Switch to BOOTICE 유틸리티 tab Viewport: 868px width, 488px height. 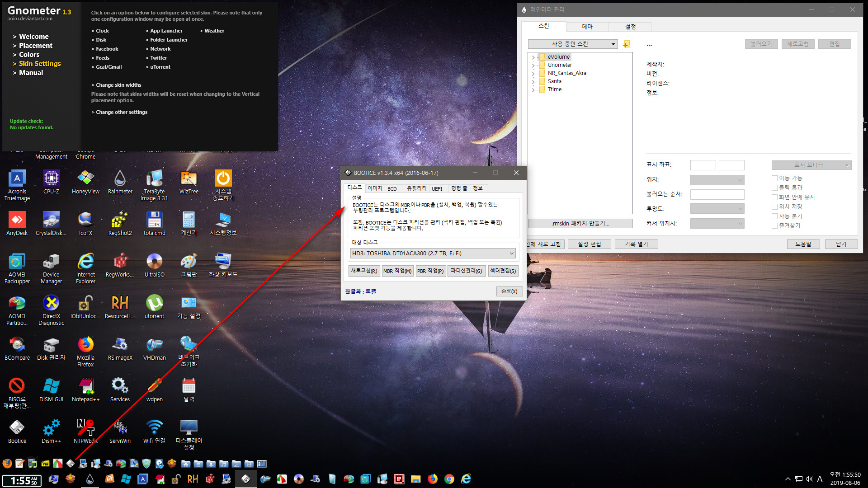click(416, 188)
